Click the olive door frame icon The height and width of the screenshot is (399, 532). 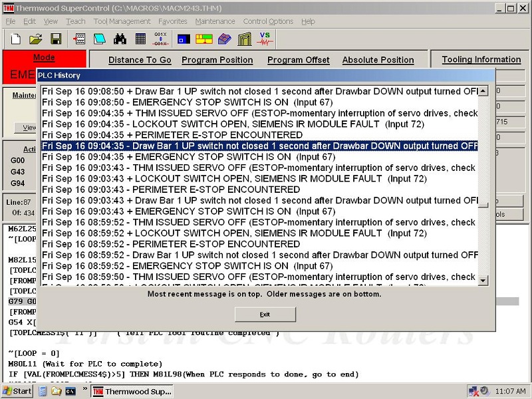click(245, 39)
